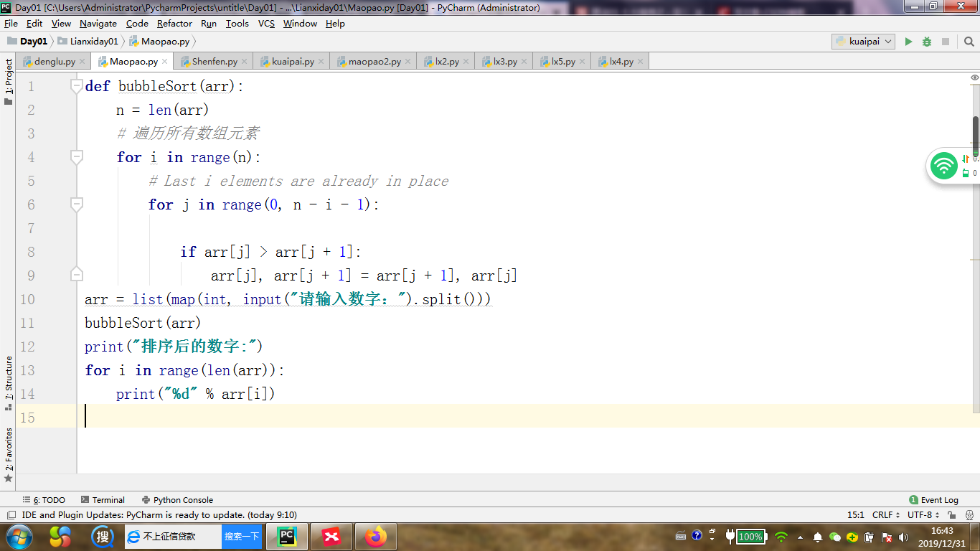Open the Python Console tool window

point(178,500)
